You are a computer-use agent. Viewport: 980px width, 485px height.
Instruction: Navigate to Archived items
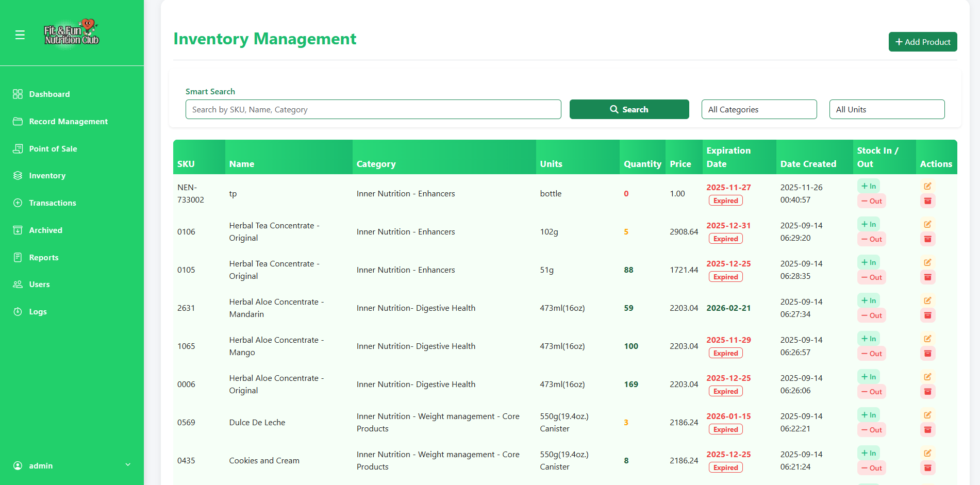click(x=45, y=230)
